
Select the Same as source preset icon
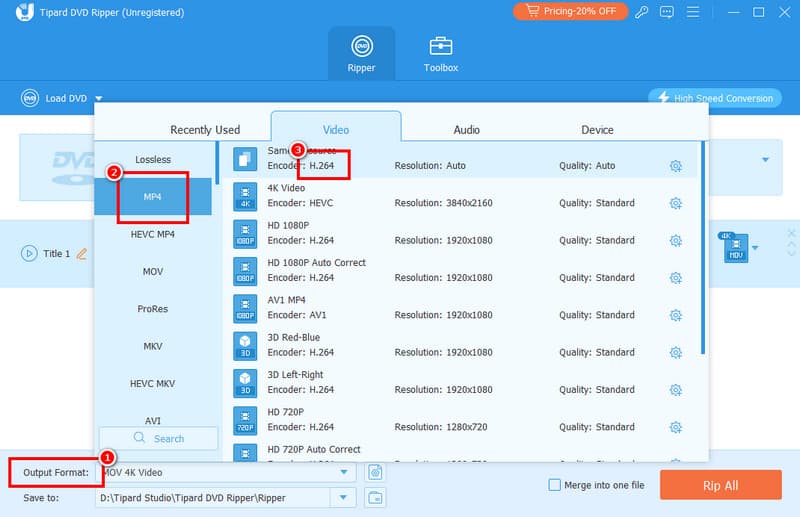point(245,159)
